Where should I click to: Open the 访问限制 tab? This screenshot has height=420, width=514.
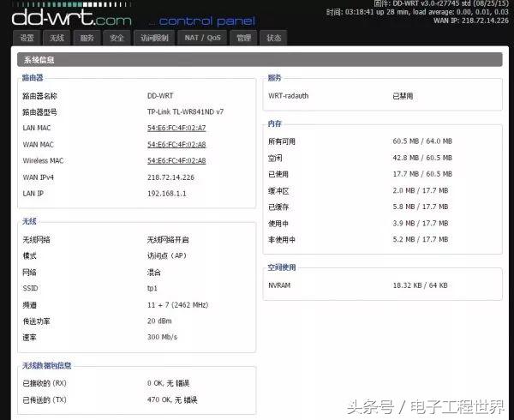pos(154,38)
